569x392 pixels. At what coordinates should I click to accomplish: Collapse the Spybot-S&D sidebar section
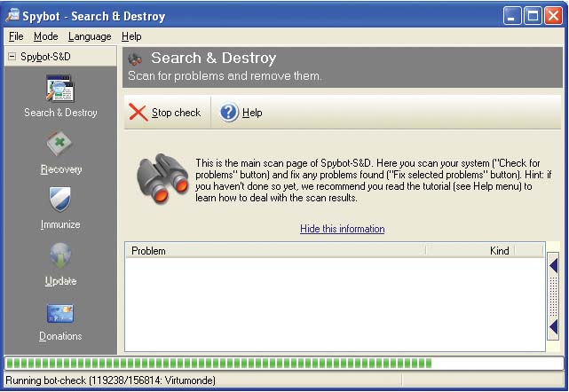coord(12,56)
